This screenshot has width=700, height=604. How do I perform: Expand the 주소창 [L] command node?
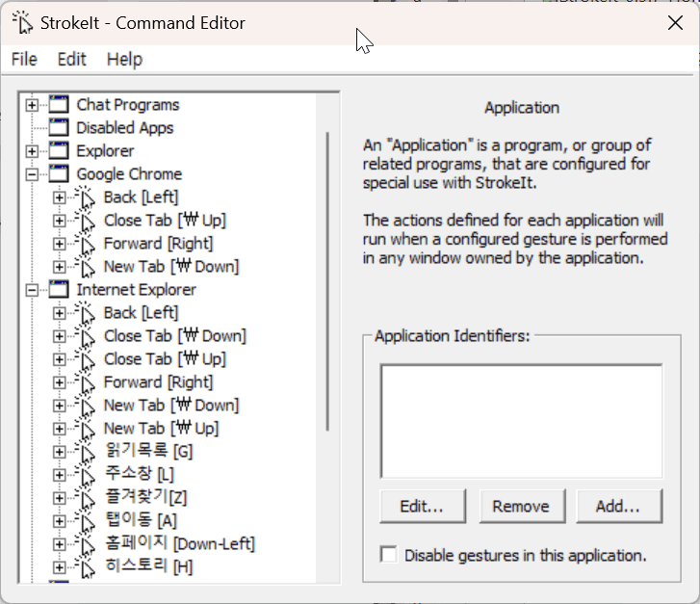pyautogui.click(x=59, y=475)
